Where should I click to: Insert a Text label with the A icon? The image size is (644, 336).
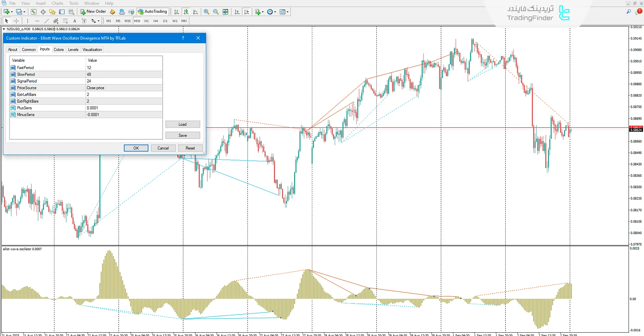(x=75, y=21)
